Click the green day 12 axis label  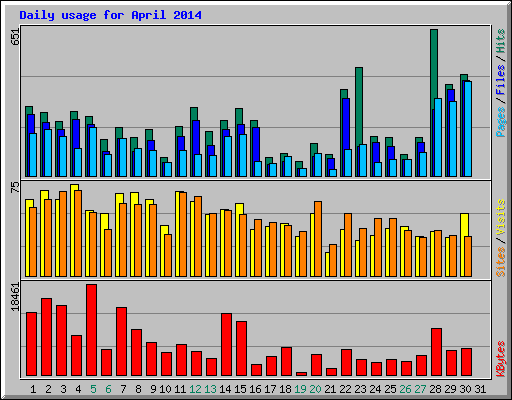(x=195, y=389)
